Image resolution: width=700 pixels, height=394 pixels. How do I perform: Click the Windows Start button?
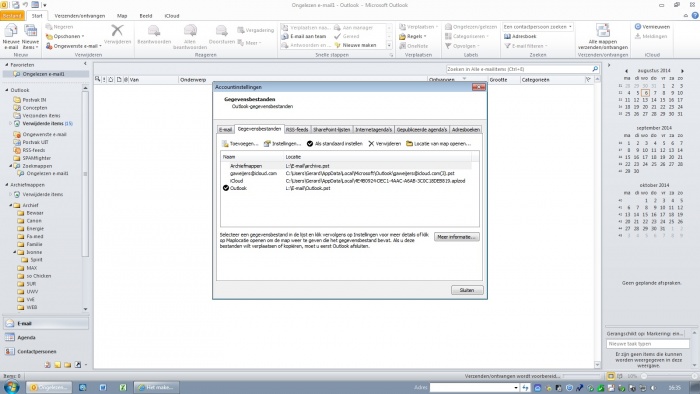coord(11,387)
